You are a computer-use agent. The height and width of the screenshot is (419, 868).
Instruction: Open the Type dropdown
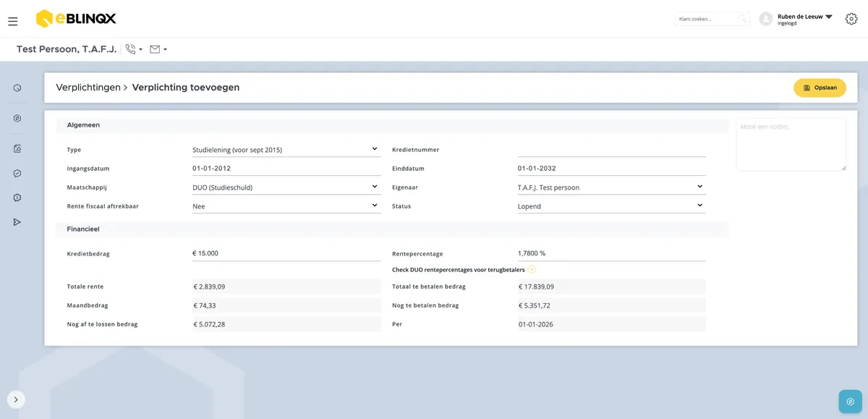click(x=286, y=150)
